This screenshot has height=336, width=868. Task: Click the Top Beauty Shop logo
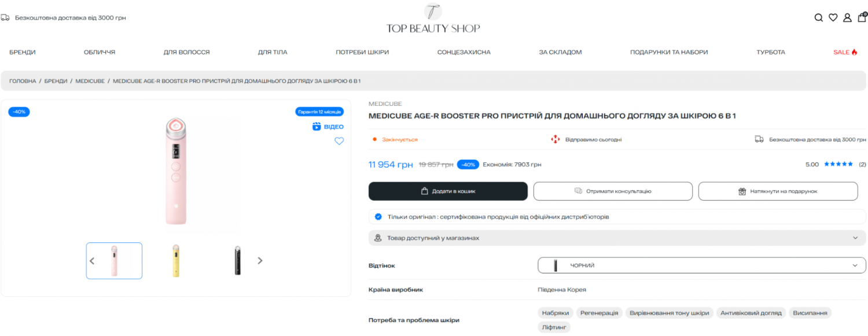(x=433, y=18)
